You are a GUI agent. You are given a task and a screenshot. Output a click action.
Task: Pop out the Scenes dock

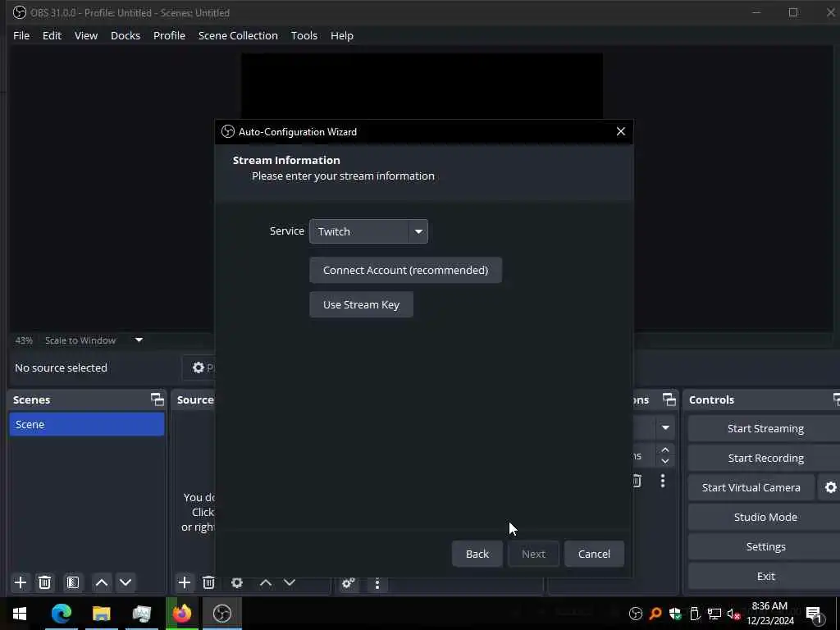point(157,399)
